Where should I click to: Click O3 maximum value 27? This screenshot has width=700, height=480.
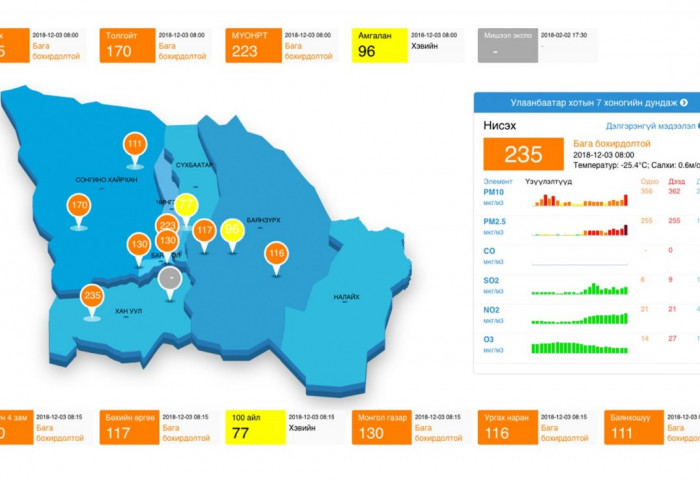(x=672, y=338)
